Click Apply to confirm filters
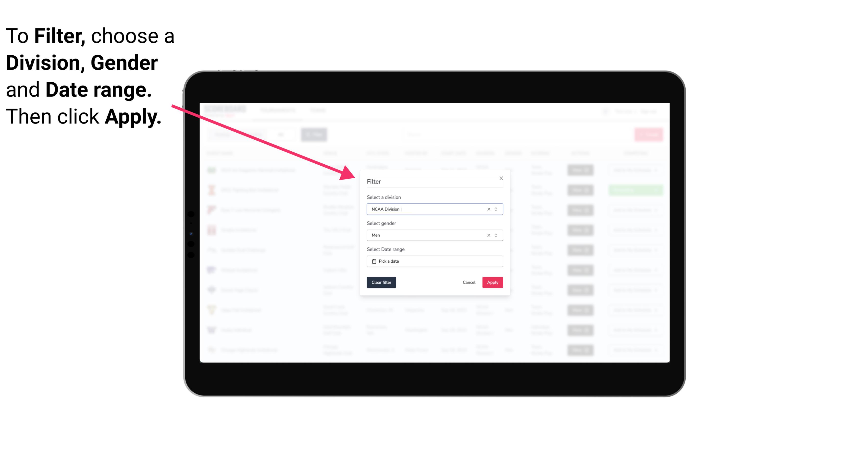 pyautogui.click(x=492, y=283)
